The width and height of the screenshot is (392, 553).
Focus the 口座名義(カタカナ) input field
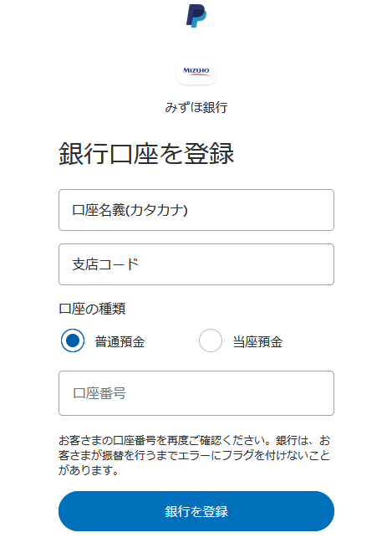tap(196, 210)
